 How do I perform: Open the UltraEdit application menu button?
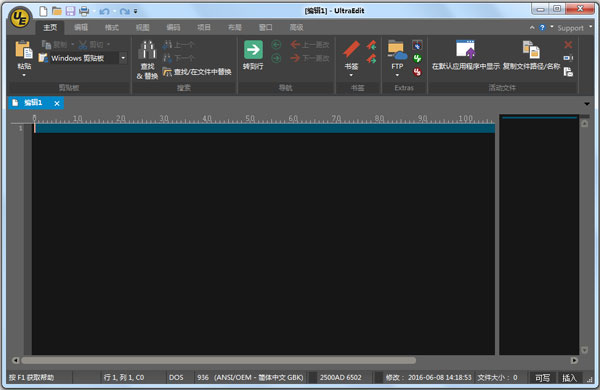click(20, 18)
